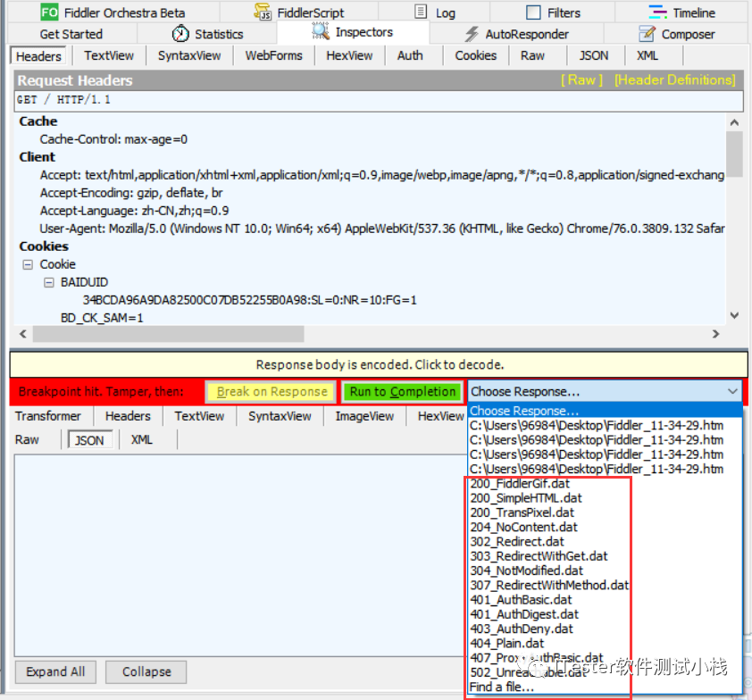The width and height of the screenshot is (752, 700).
Task: Select the request Headers tab
Action: pos(38,56)
